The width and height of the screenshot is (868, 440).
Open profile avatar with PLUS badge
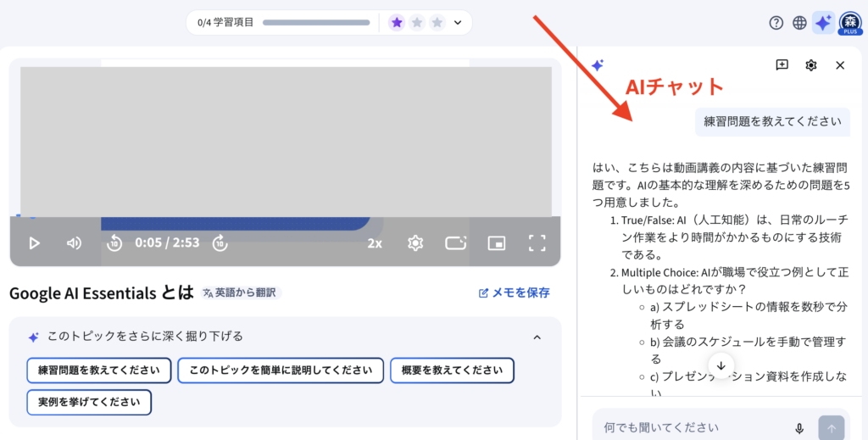pos(850,23)
